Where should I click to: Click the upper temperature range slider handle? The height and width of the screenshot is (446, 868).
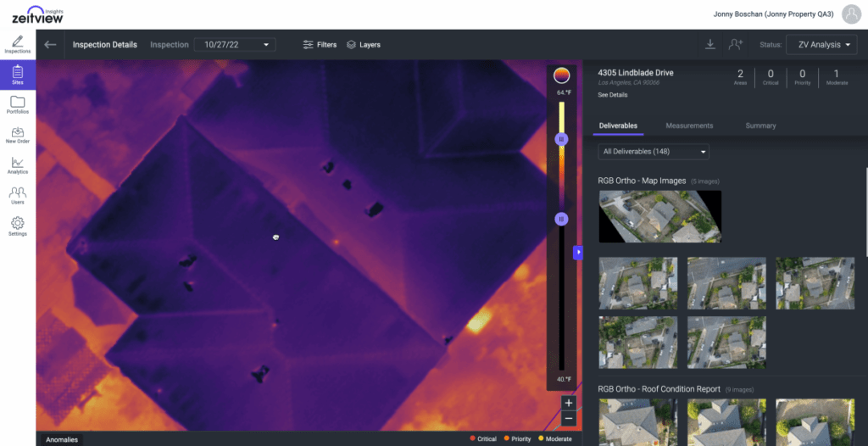click(x=561, y=138)
